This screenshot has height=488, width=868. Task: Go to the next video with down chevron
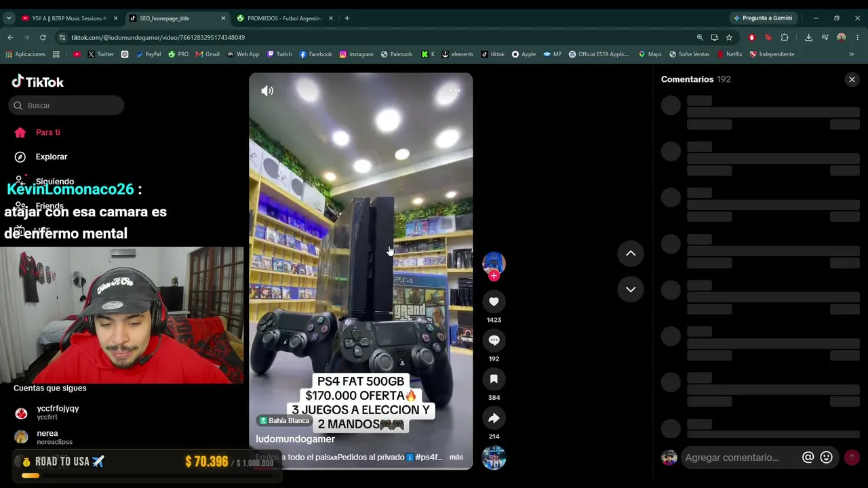(x=631, y=289)
